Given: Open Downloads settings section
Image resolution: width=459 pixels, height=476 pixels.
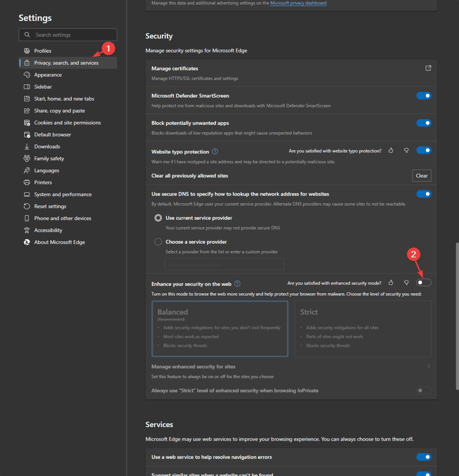Looking at the screenshot, I should click(x=68, y=146).
